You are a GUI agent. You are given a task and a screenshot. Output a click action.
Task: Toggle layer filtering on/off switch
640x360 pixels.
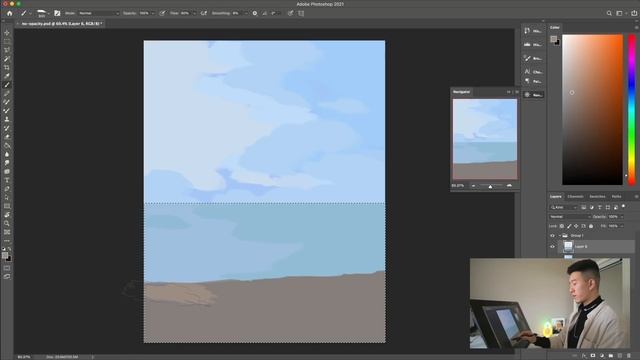(624, 207)
